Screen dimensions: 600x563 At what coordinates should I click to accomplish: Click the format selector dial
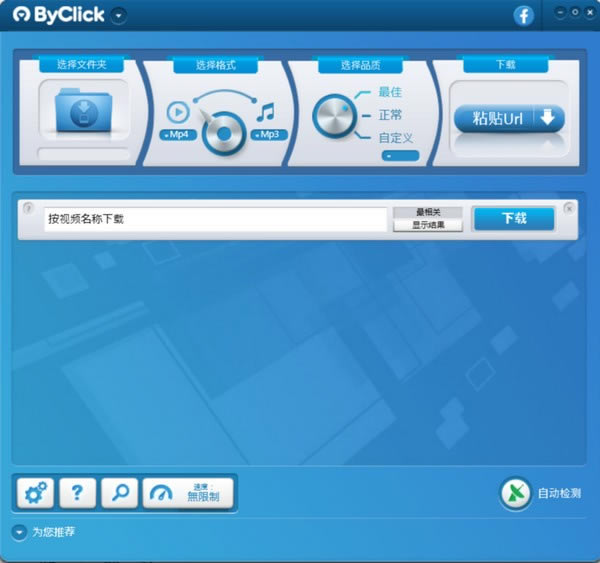224,133
